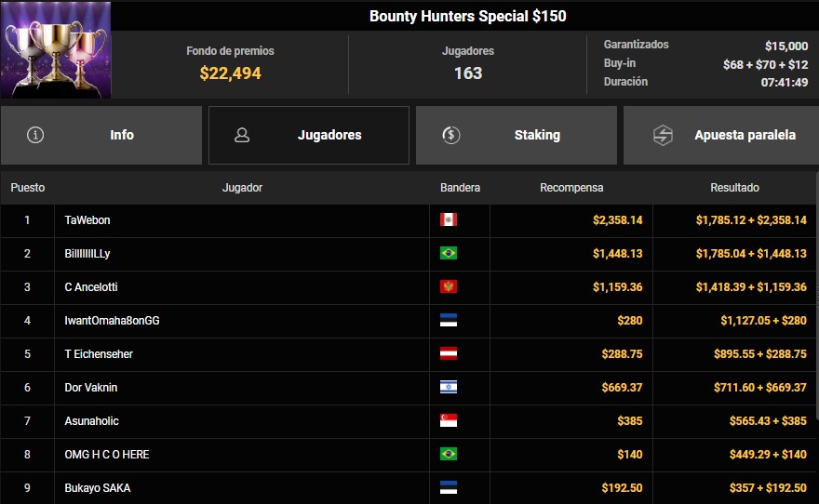819x504 pixels.
Task: Click the Peru flag next to TaWebon
Action: (449, 219)
